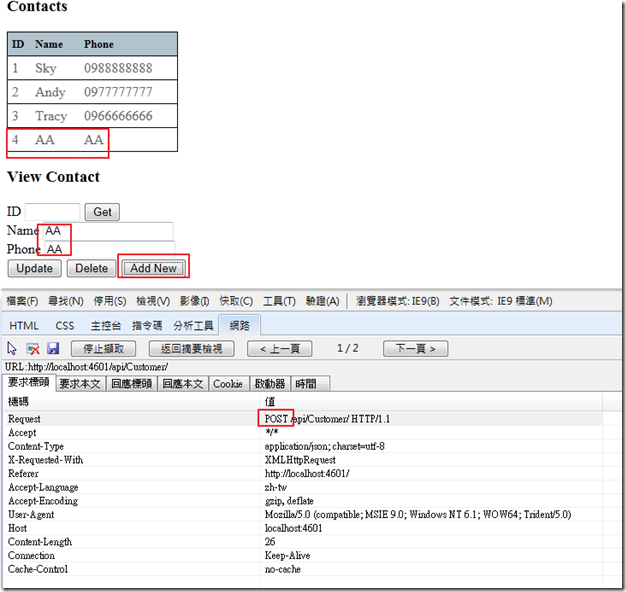Click phone number 0988888888
Screen dimensions: 626x592
(x=118, y=68)
